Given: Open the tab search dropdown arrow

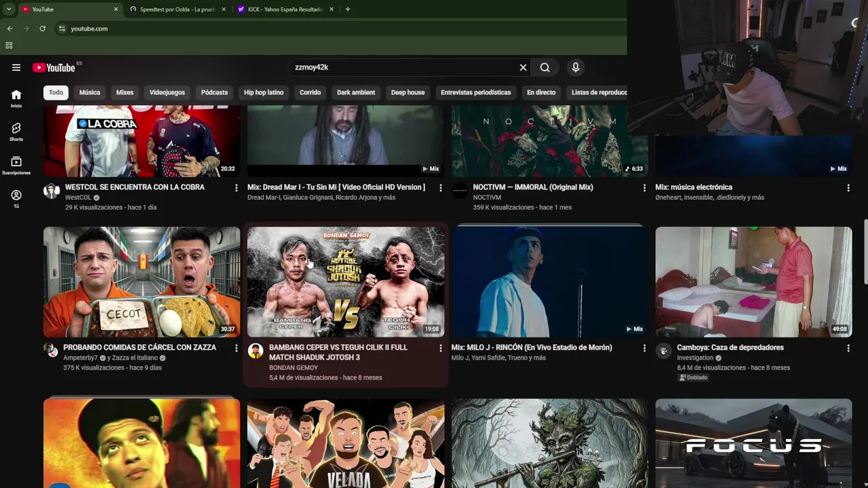Looking at the screenshot, I should pos(9,9).
